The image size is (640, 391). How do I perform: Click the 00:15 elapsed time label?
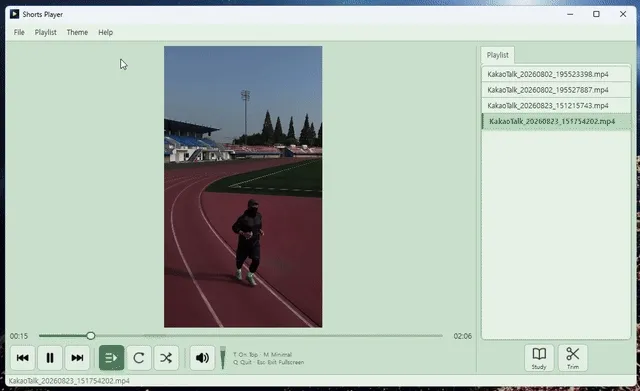pos(19,336)
